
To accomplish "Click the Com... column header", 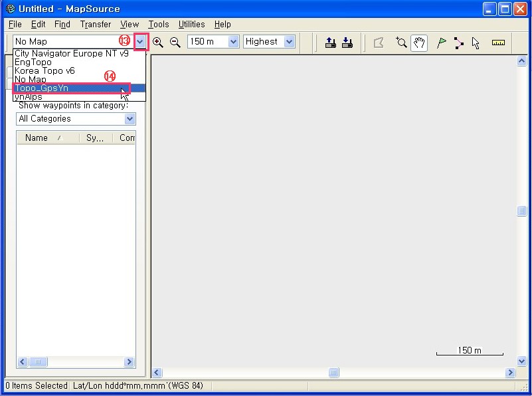I will tap(124, 138).
